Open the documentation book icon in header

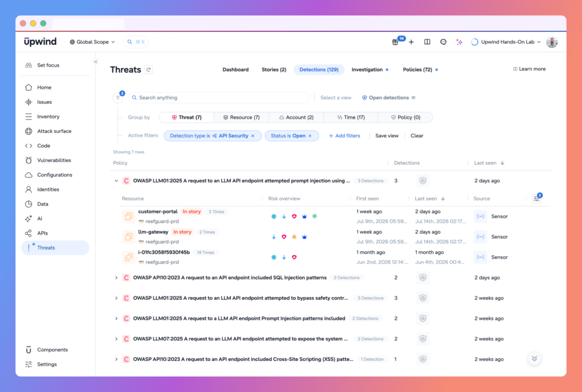point(427,42)
